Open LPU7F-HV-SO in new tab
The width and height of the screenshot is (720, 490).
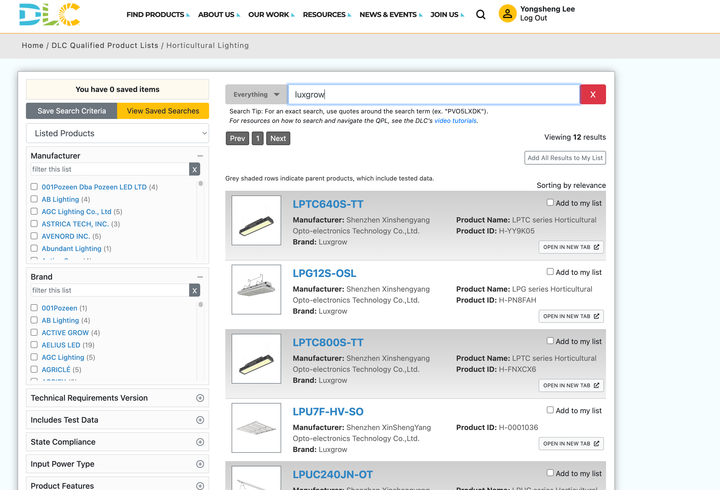(x=571, y=444)
